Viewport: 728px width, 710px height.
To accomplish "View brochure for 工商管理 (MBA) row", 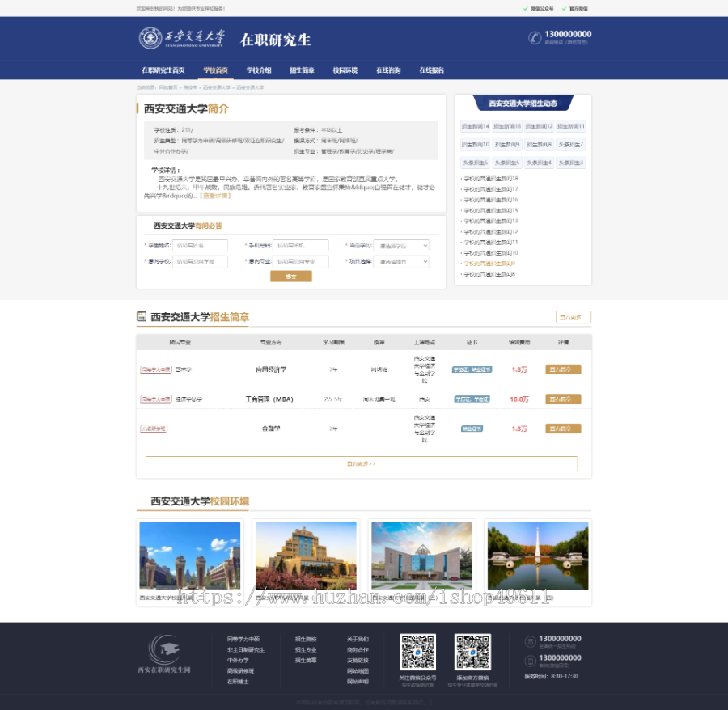I will click(563, 399).
